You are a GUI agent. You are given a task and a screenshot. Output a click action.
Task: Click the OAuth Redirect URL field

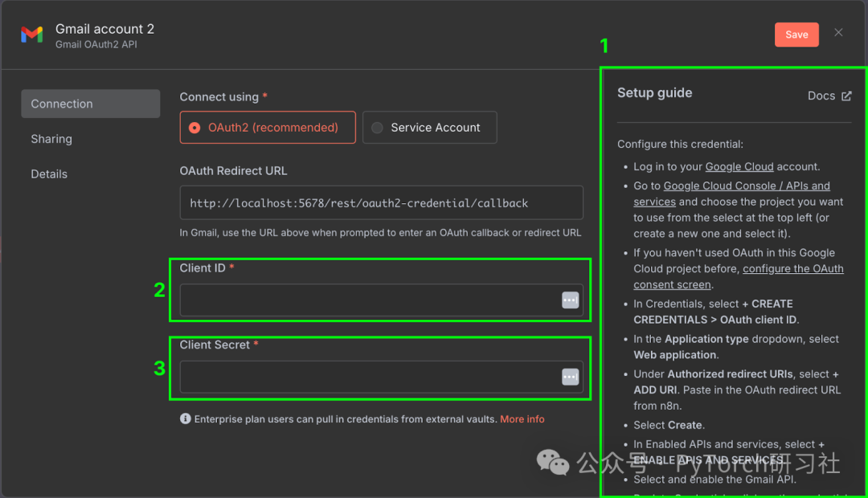click(382, 202)
